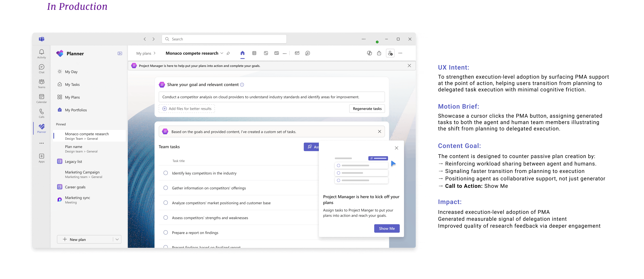Mark Identify key competitors task complete
The width and height of the screenshot is (644, 279).
(166, 173)
